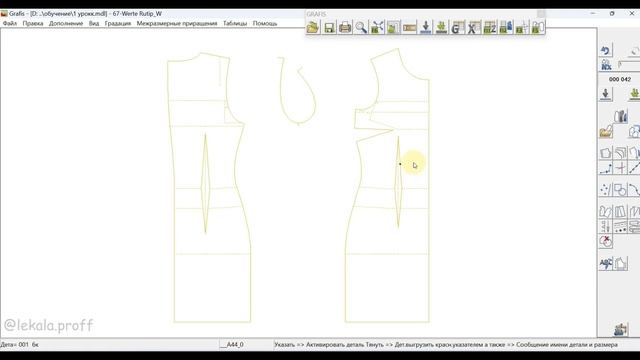Click the green double-arrow icon in the right panel

(634, 94)
